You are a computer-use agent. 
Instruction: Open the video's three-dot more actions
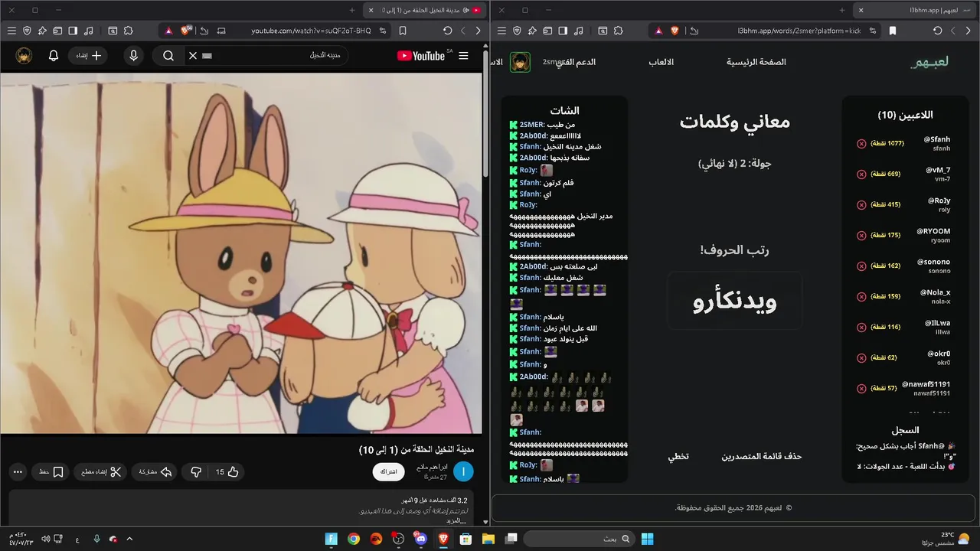click(x=18, y=472)
